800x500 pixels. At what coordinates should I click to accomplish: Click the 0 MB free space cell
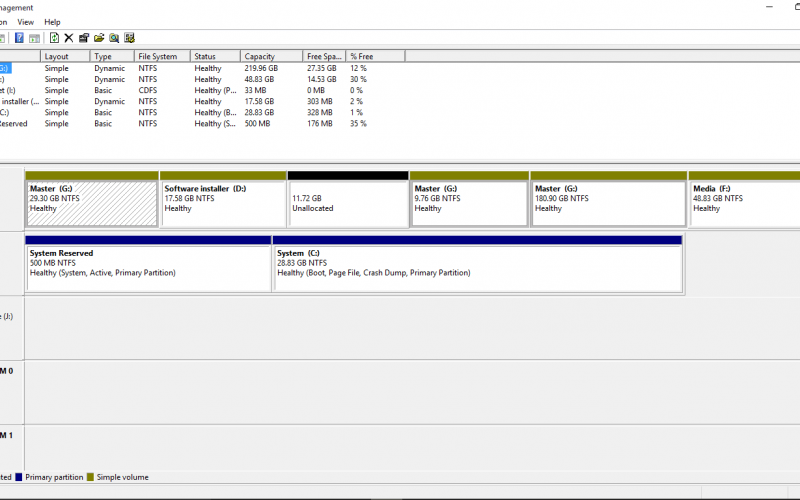pyautogui.click(x=316, y=90)
